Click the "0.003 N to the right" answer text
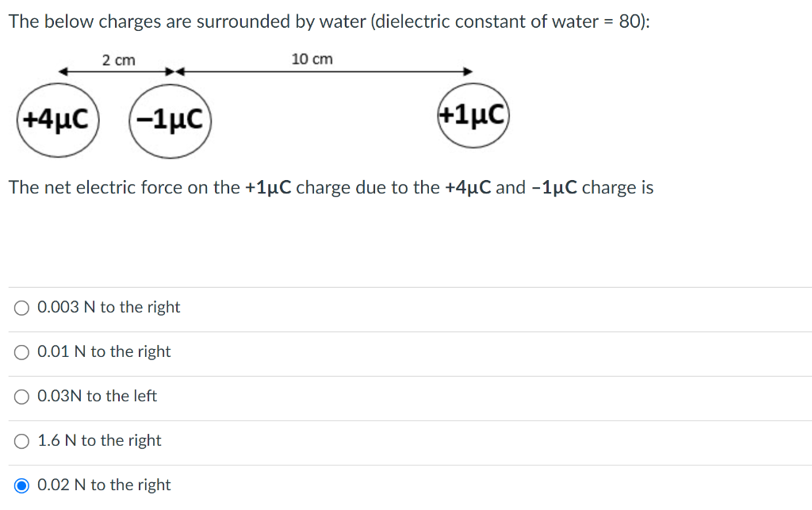 109,307
